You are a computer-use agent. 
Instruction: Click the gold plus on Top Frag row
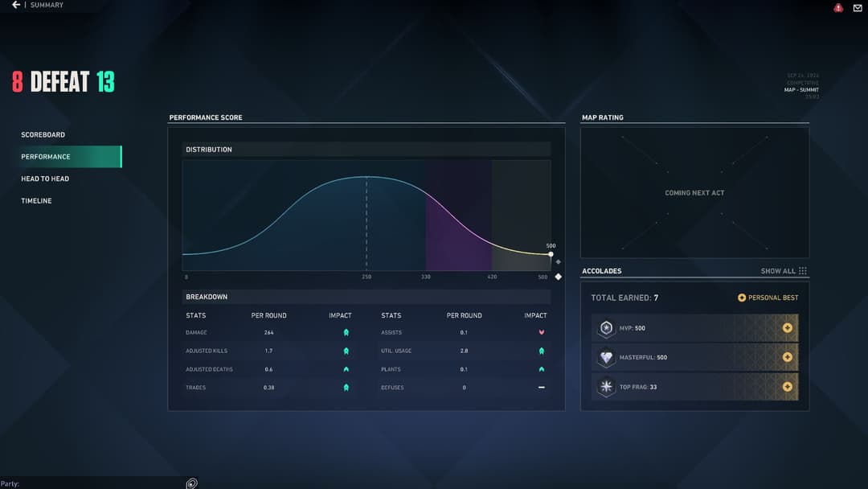pyautogui.click(x=787, y=387)
